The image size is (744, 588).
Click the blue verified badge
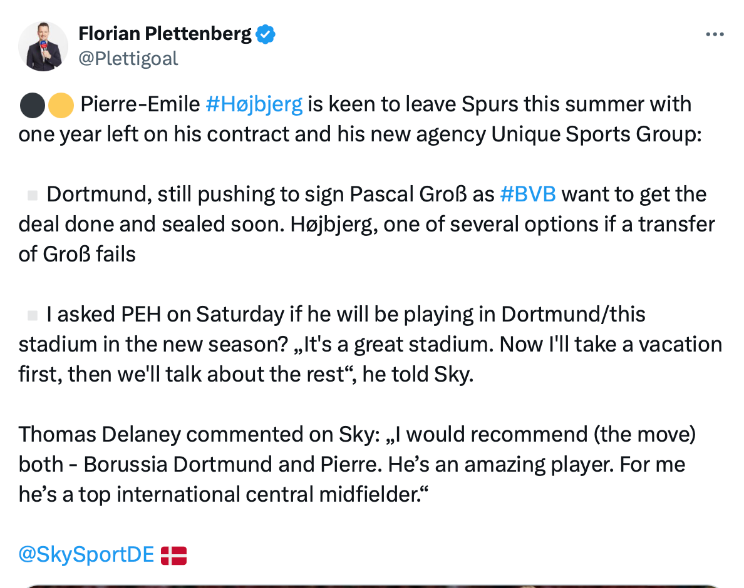[266, 34]
